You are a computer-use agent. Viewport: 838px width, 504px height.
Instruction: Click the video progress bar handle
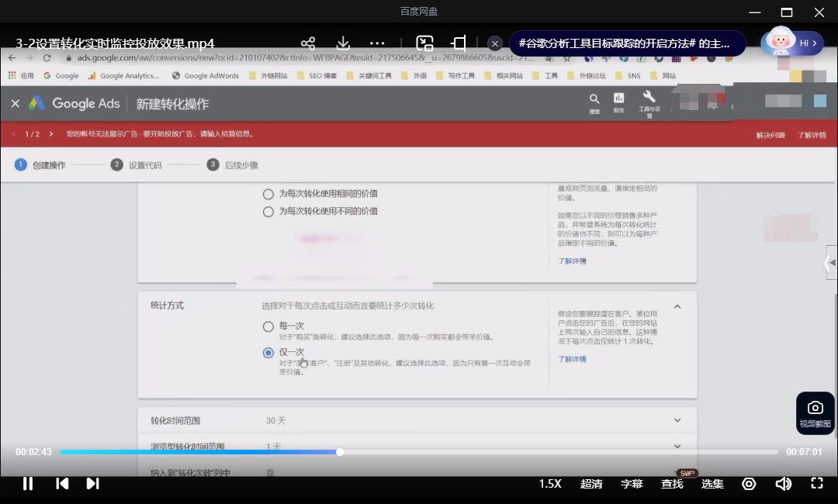[339, 452]
